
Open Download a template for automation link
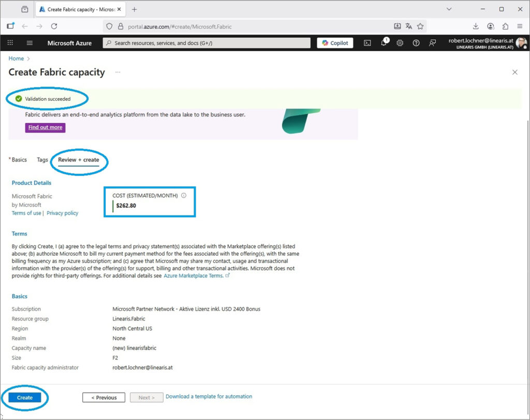coord(209,396)
